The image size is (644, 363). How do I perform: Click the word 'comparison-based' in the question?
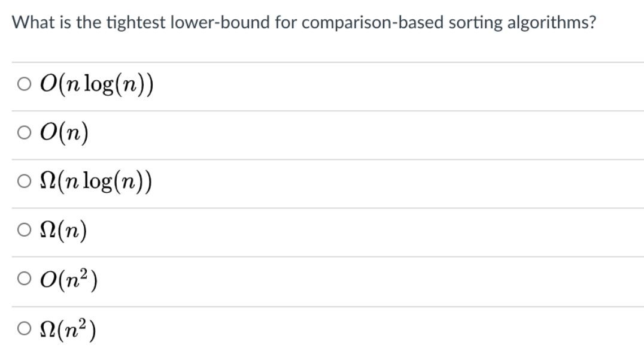click(x=372, y=23)
